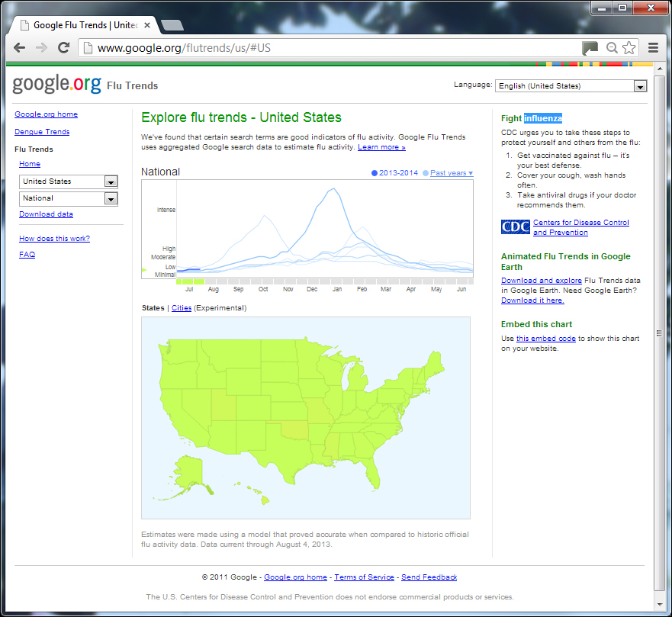Expand the Past years dropdown
This screenshot has width=672, height=617.
click(452, 173)
